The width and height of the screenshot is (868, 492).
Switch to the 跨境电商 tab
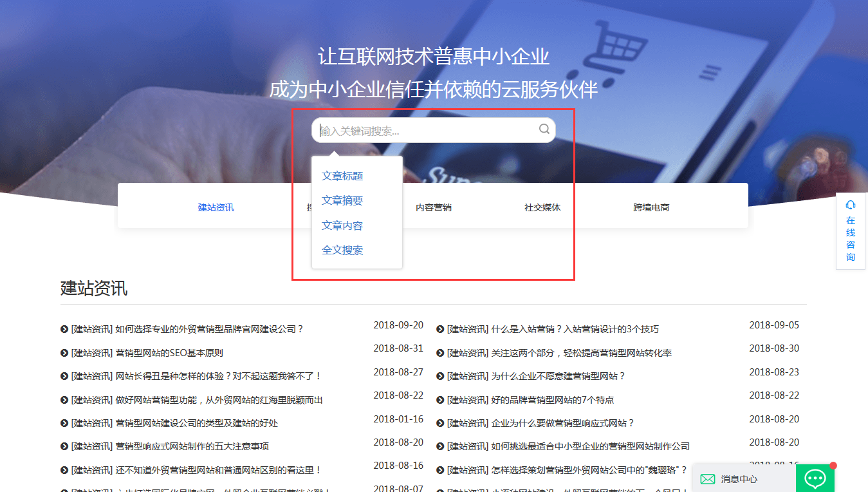coord(651,207)
